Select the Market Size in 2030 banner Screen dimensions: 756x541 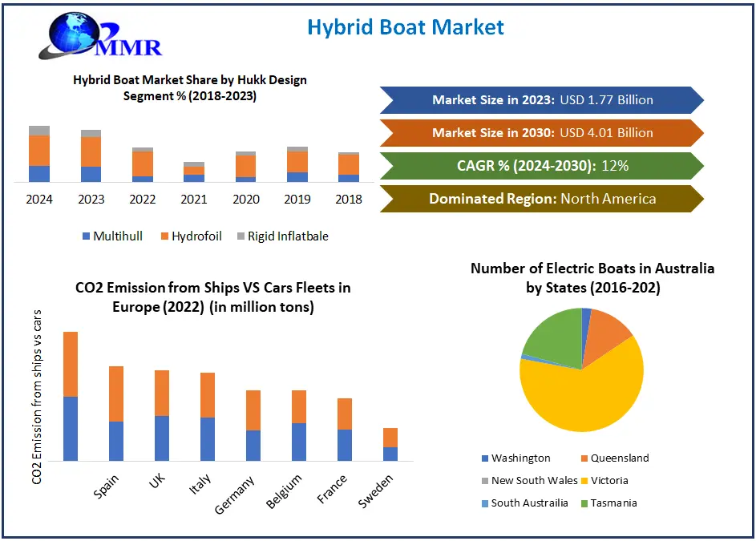542,133
